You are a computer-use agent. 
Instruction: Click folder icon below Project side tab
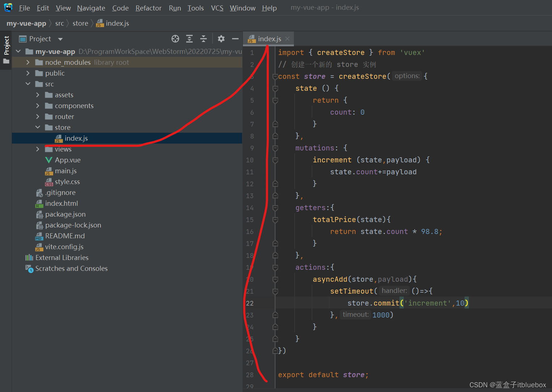click(x=6, y=61)
